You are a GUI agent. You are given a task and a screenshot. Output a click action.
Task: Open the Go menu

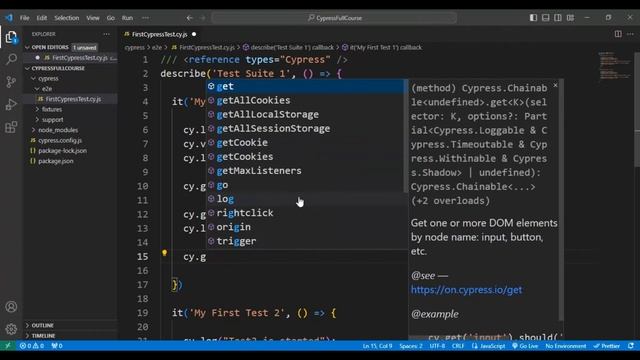(x=111, y=18)
